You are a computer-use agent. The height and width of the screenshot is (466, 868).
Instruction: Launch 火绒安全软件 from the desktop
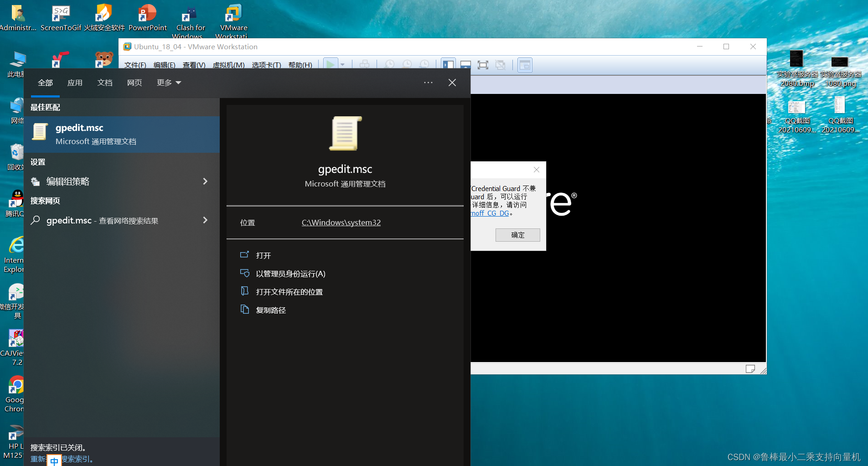tap(104, 17)
